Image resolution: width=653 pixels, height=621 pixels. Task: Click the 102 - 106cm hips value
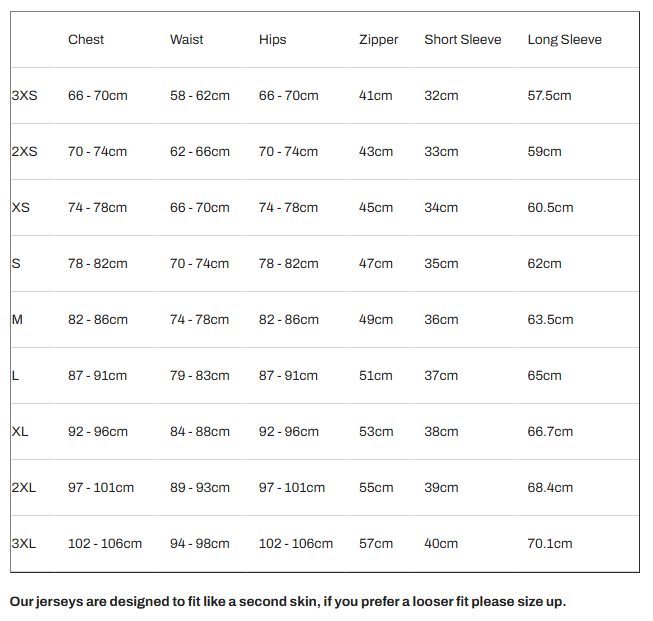coord(296,544)
